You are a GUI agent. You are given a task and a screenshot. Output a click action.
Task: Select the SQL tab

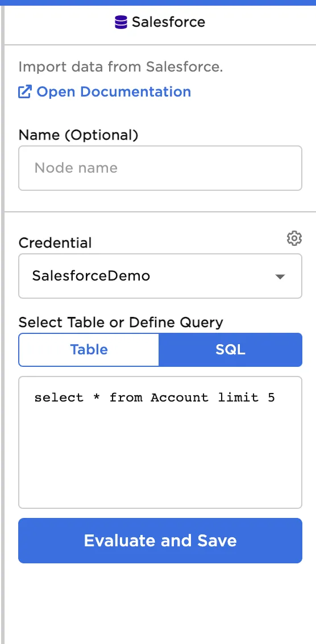(x=231, y=349)
